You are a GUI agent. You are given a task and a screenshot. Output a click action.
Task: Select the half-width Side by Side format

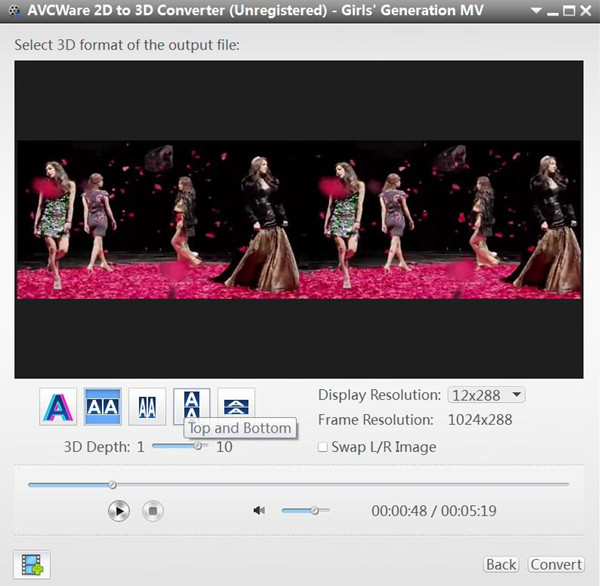147,406
